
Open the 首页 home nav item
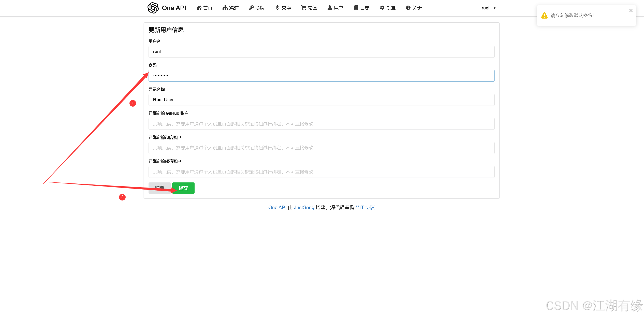[204, 8]
